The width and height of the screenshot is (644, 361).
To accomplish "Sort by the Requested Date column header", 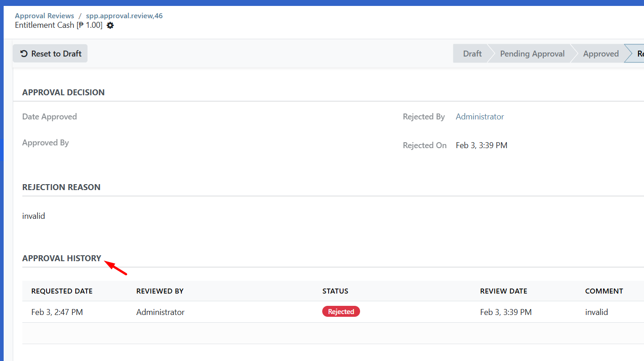I will pos(62,291).
